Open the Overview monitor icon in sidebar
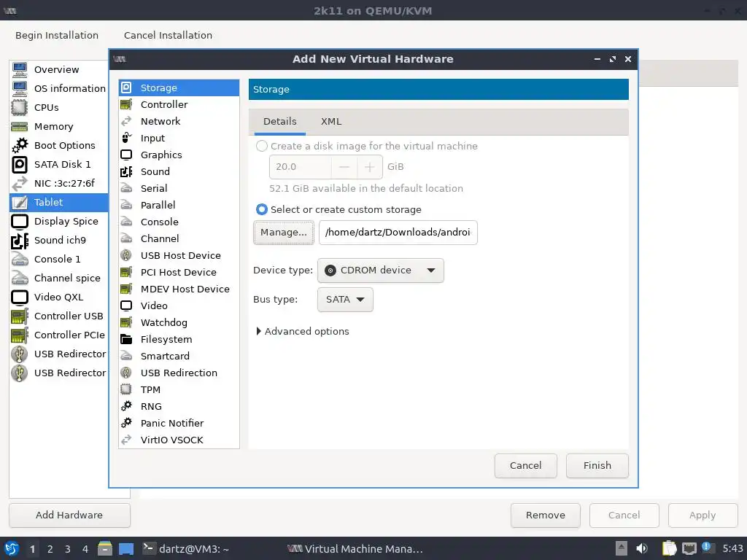This screenshot has height=560, width=747. (20, 69)
